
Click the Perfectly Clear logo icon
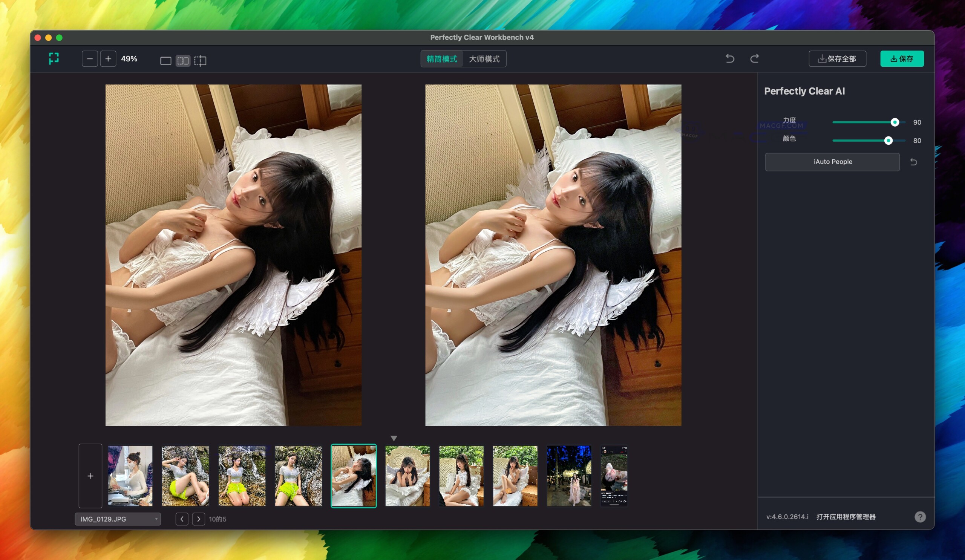pyautogui.click(x=54, y=58)
